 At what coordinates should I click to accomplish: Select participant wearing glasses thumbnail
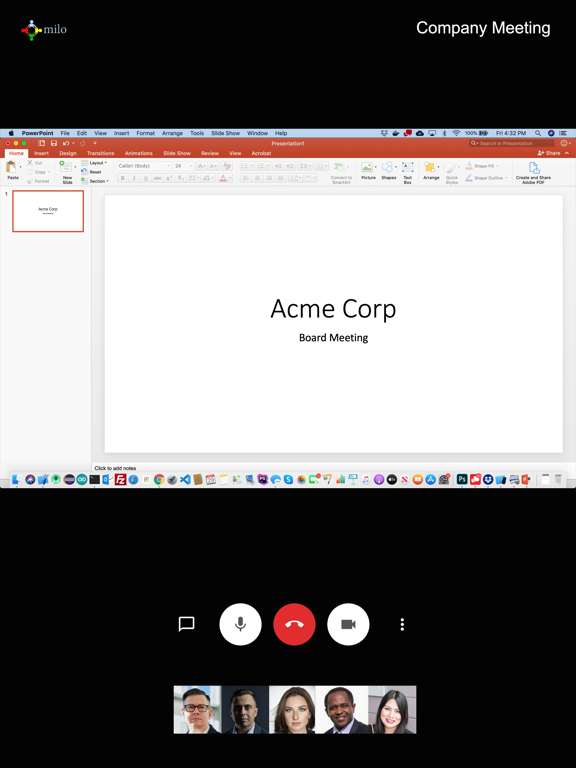(x=197, y=709)
